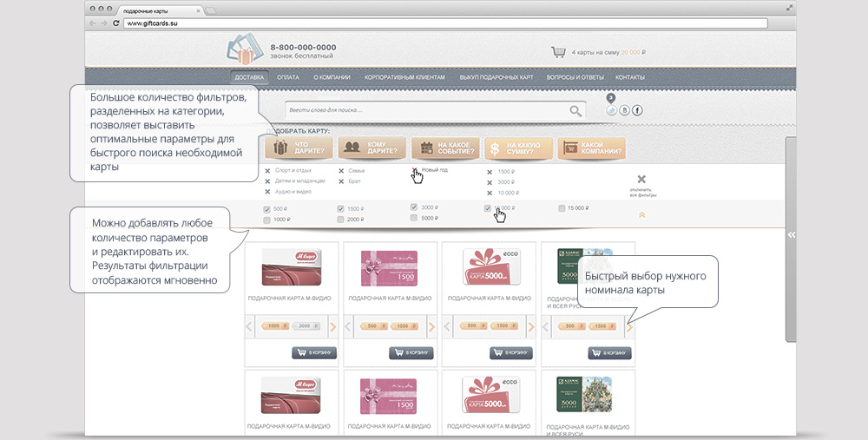Uncheck the 1500 ₽ checkbox
The height and width of the screenshot is (440, 868).
click(340, 209)
